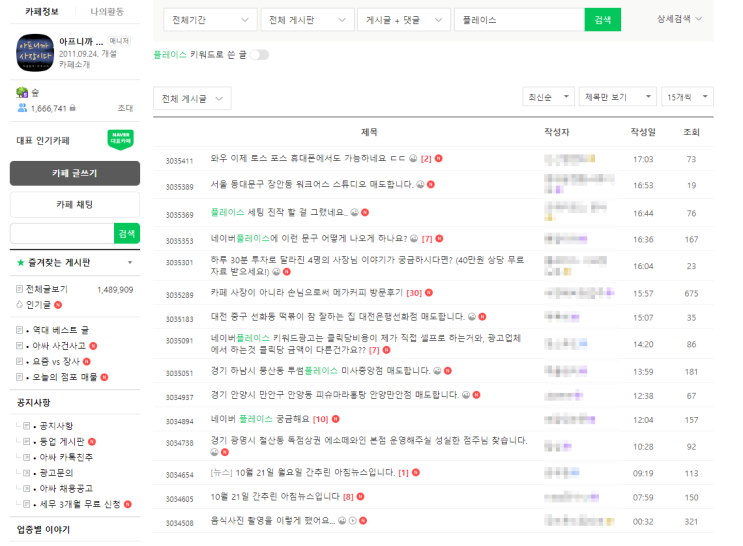Image resolution: width=743 pixels, height=546 pixels.
Task: Click the video play icon on post 3034508
Action: pos(353,520)
